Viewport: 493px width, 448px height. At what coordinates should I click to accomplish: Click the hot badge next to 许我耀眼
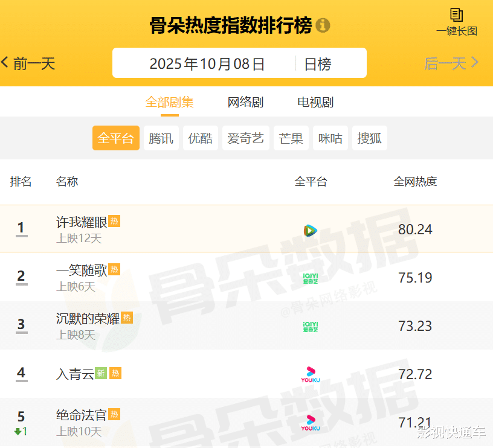[114, 221]
